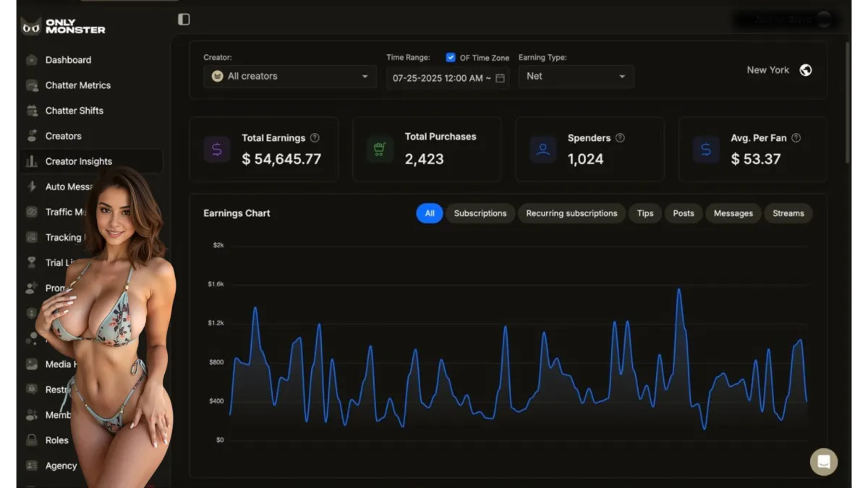Open the chat support bubble icon
Image resolution: width=868 pixels, height=488 pixels.
point(823,461)
